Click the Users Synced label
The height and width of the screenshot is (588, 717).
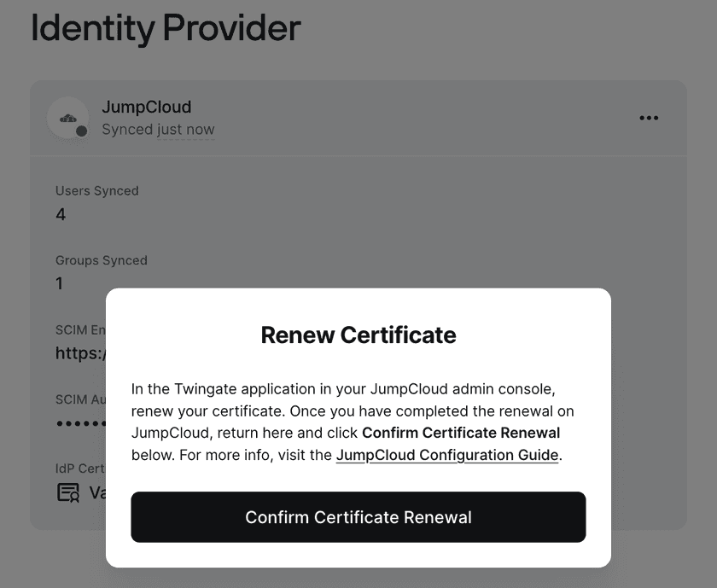(x=96, y=191)
